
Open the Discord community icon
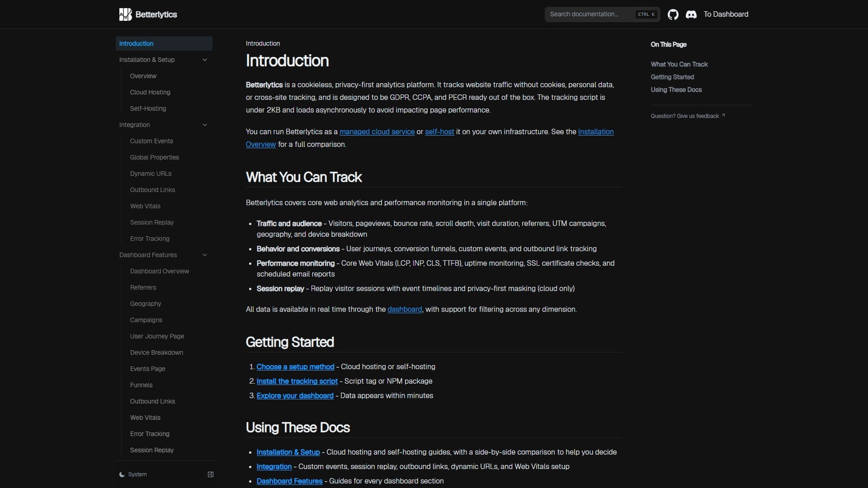[x=691, y=14]
